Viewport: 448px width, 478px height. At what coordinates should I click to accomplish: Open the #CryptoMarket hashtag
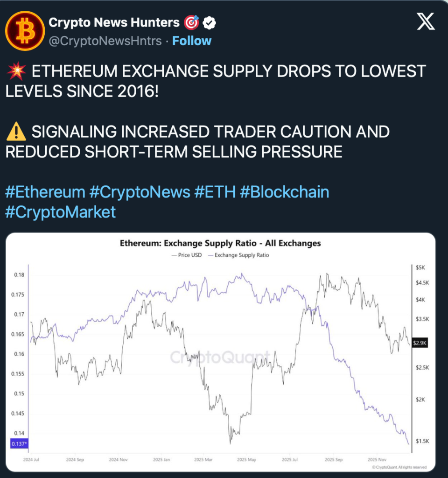(60, 212)
